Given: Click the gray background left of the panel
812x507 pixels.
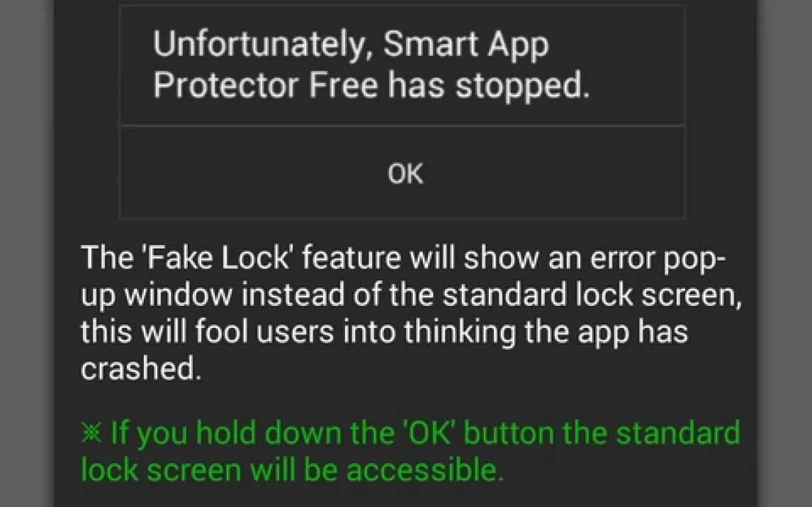Looking at the screenshot, I should tap(27, 253).
